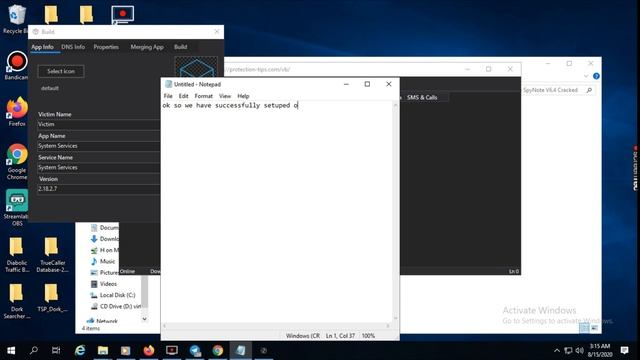Open the Dork Searcher folder
Screen dimensions: 640x360
(x=17, y=301)
